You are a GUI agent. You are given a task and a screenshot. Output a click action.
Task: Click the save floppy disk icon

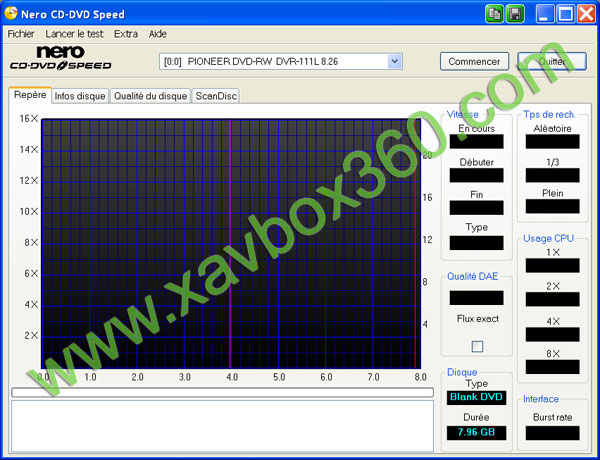click(x=515, y=14)
